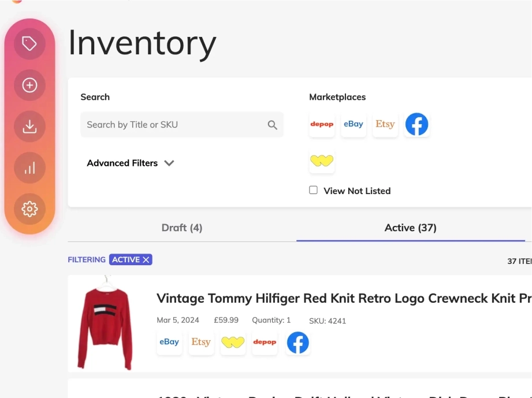Click Etsy icon on Tommy Hilfiger listing
532x398 pixels.
[x=201, y=342]
